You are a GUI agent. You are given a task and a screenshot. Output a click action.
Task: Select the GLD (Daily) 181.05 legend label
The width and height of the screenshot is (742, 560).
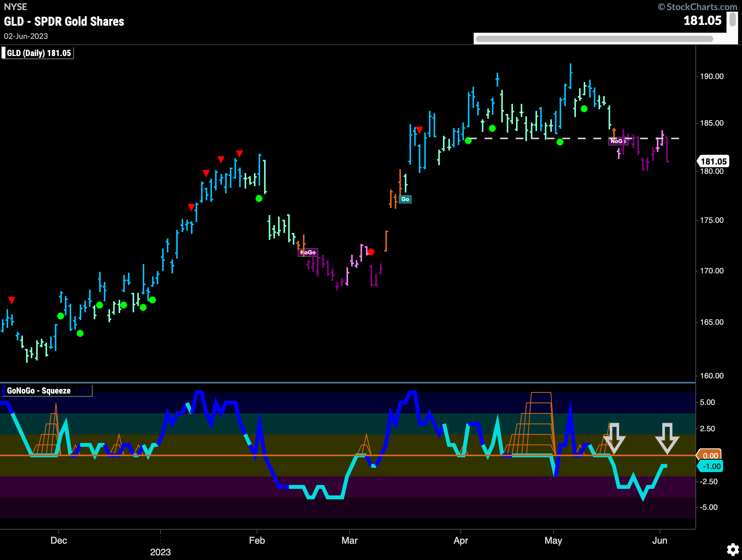[37, 53]
